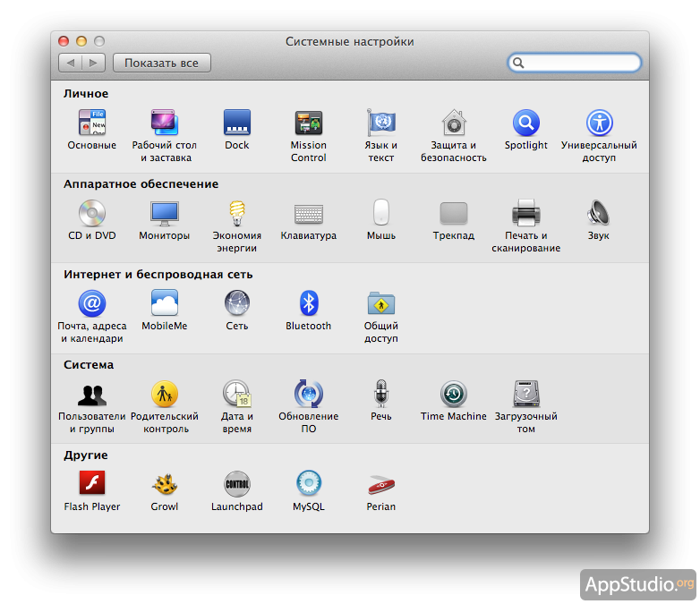Select the Bluetooth settings icon

coord(308,304)
